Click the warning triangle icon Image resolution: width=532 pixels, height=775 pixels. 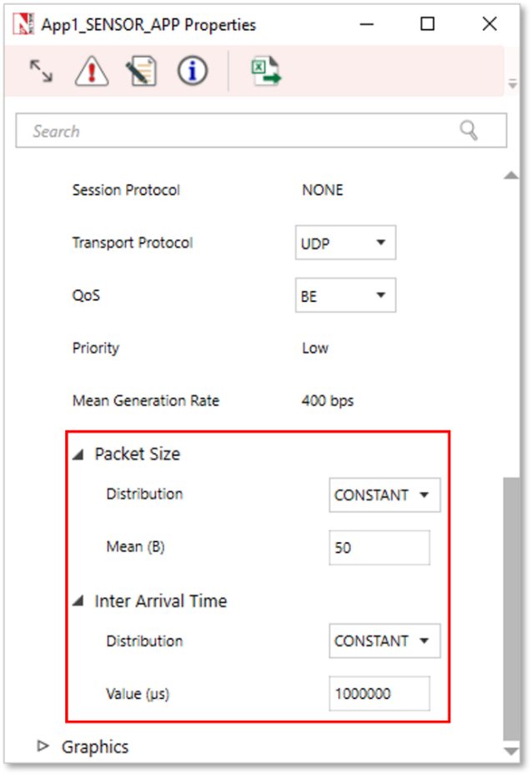[91, 72]
